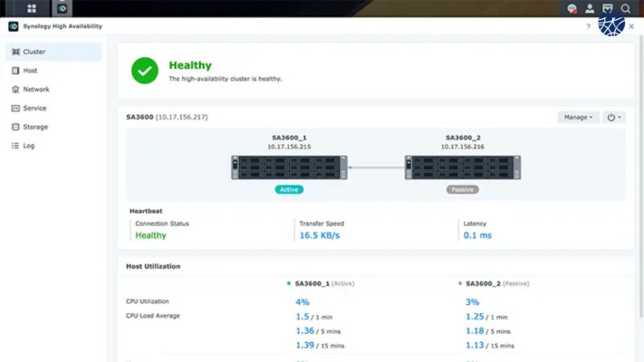Select the Synology High Availability taskbar icon
644x362 pixels.
pos(62,8)
